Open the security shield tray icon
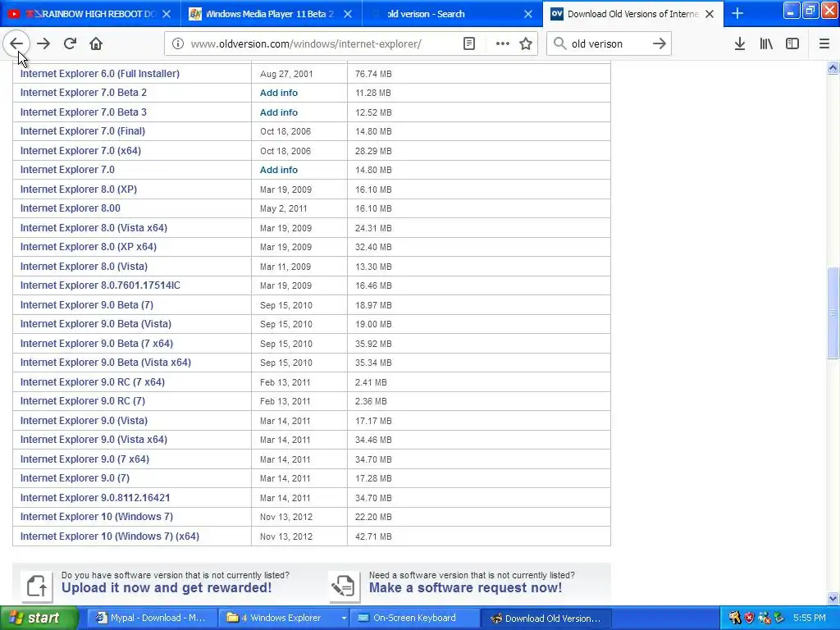The height and width of the screenshot is (630, 840). tap(749, 618)
